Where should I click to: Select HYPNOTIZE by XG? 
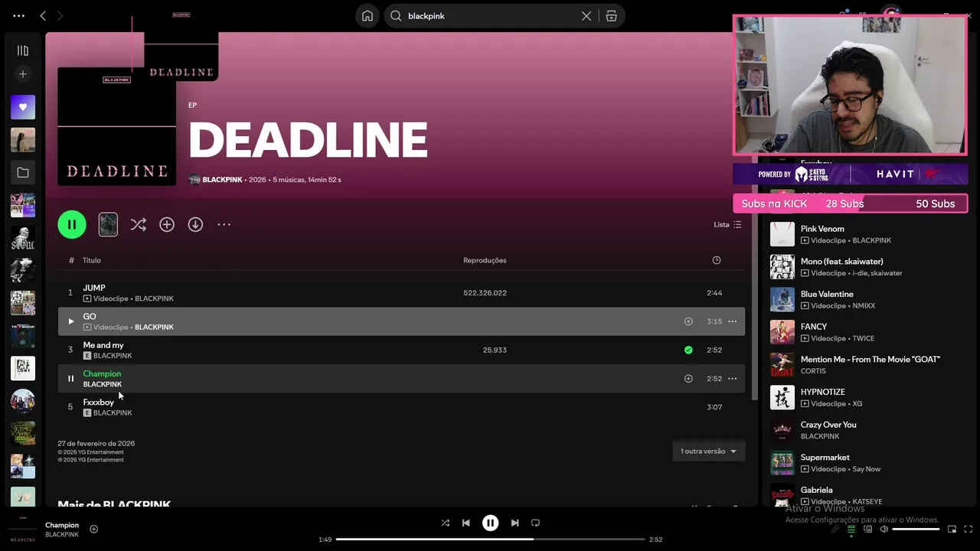click(x=865, y=397)
